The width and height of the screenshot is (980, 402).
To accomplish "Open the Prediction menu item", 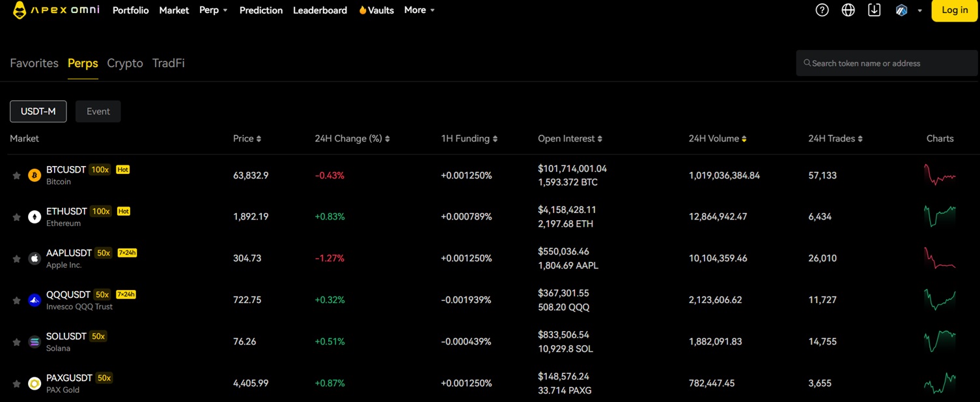I will [x=261, y=10].
